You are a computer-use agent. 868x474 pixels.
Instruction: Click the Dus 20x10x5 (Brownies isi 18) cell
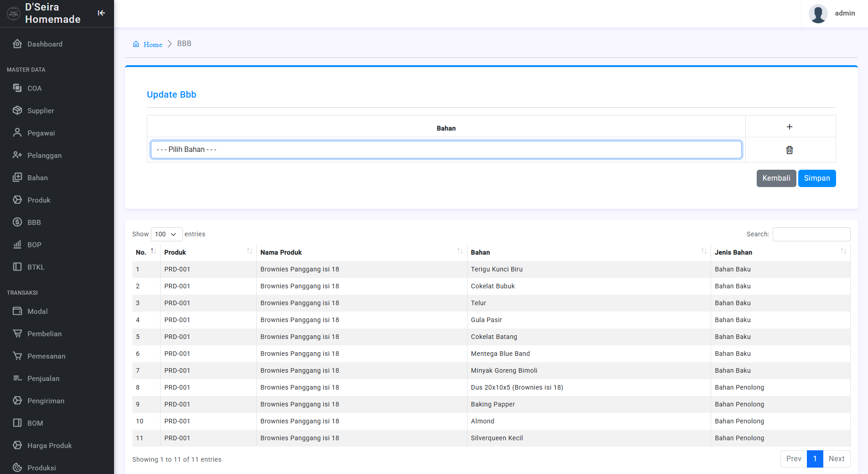point(589,387)
